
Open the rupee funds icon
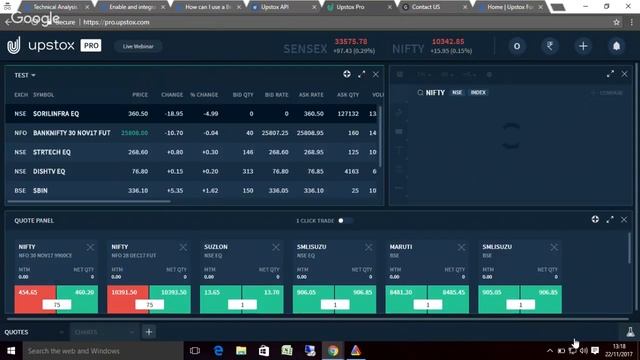click(x=550, y=46)
